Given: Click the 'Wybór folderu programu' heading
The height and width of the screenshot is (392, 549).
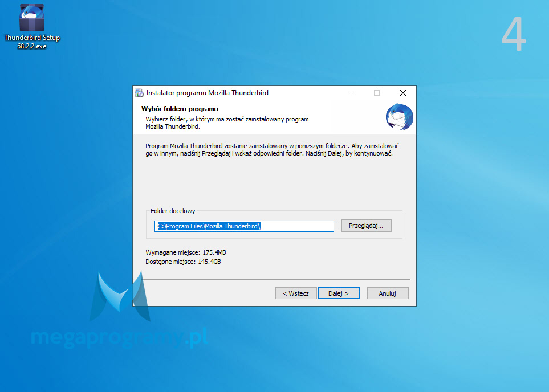Looking at the screenshot, I should pyautogui.click(x=180, y=108).
